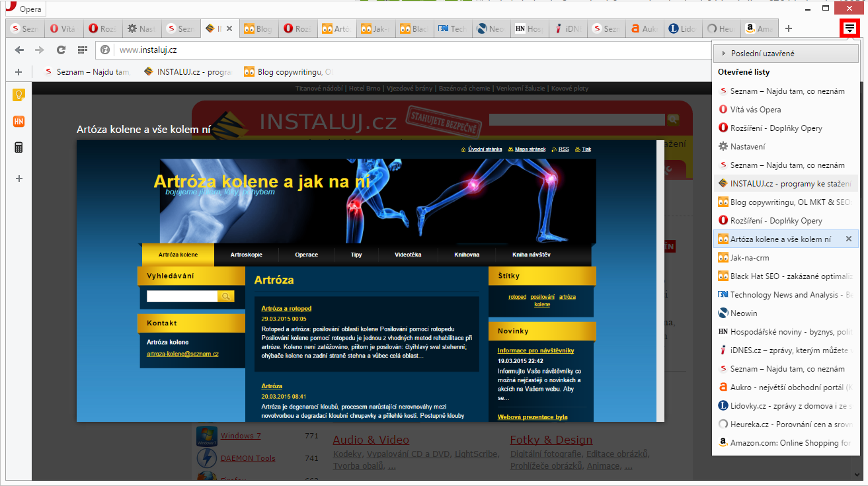Pick 'INSTALUJ.cz - programy ke stažení' list entry

[x=785, y=183]
